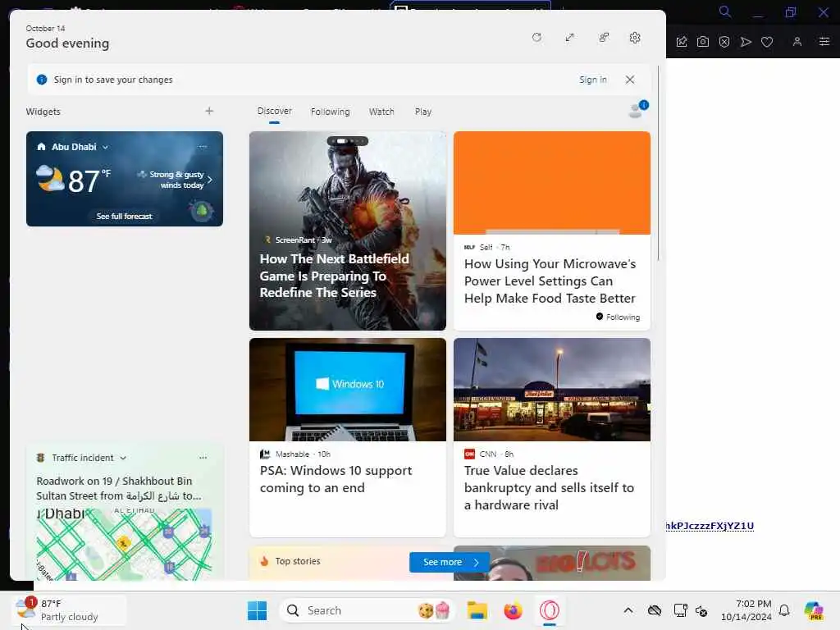This screenshot has height=630, width=840.
Task: Click the air quality leaf icon
Action: coord(202,210)
